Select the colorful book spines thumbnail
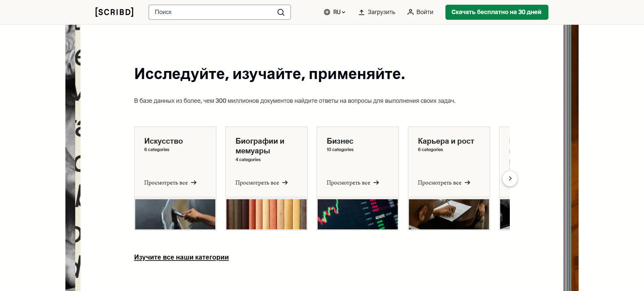644x291 pixels. 266,214
